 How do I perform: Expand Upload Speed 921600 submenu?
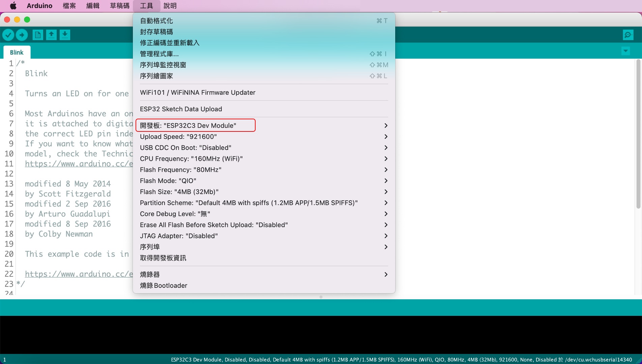(x=264, y=136)
